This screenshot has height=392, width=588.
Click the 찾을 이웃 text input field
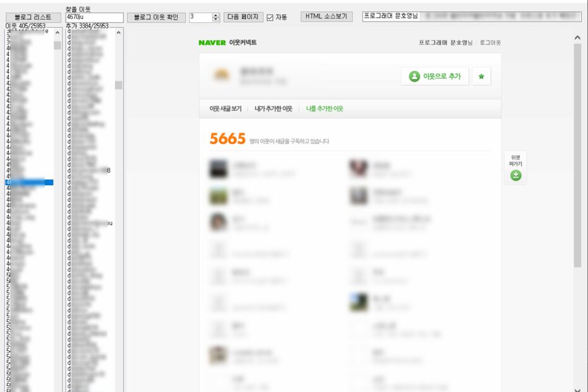(x=94, y=17)
